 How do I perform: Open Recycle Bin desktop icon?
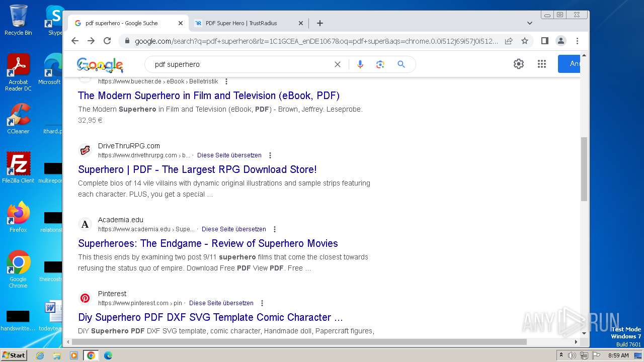(x=18, y=20)
